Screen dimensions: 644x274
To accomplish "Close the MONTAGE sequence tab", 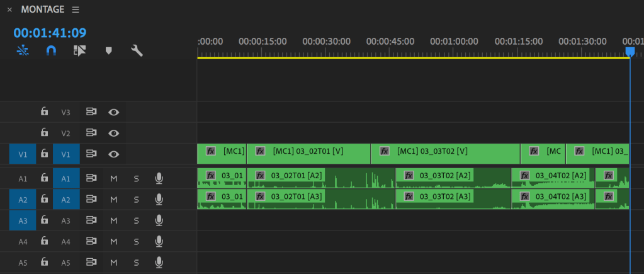I will coord(9,9).
